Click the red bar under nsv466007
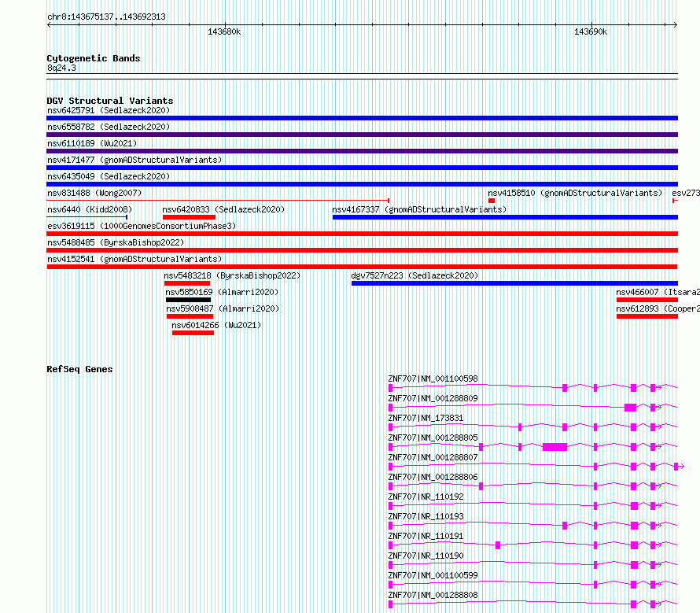 tap(647, 300)
